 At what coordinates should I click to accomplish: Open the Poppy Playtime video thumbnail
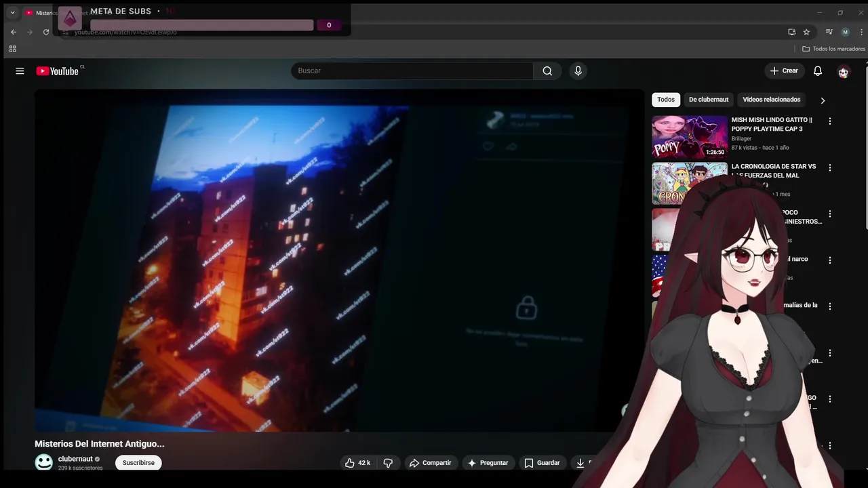(690, 137)
